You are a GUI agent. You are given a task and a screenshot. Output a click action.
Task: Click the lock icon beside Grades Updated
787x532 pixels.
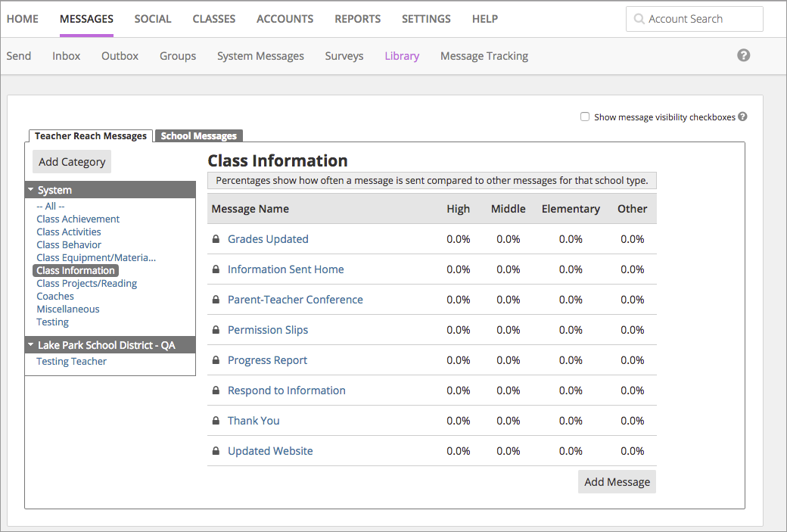(216, 238)
